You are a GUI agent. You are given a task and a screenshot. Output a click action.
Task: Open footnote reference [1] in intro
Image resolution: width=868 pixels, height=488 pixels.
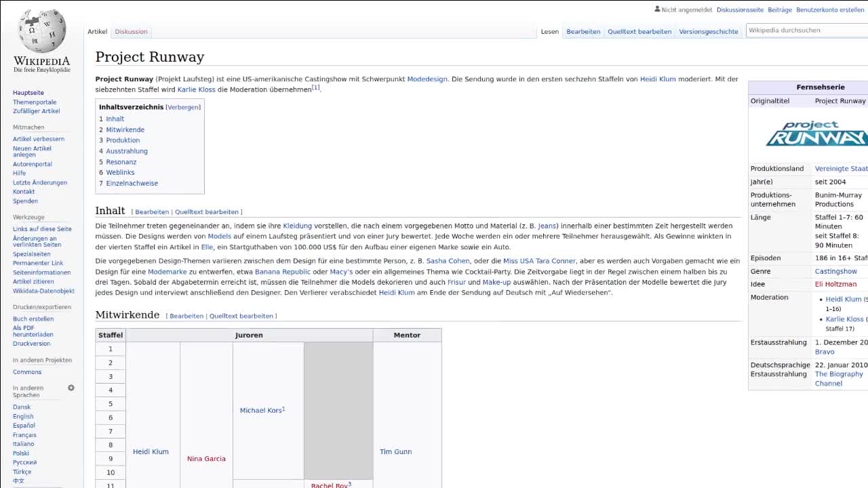(316, 87)
